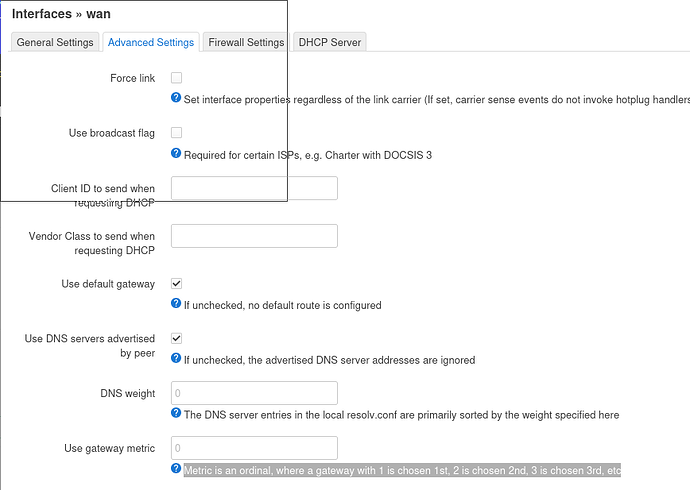Click into the DNS weight field
The image size is (690, 490).
tap(254, 393)
